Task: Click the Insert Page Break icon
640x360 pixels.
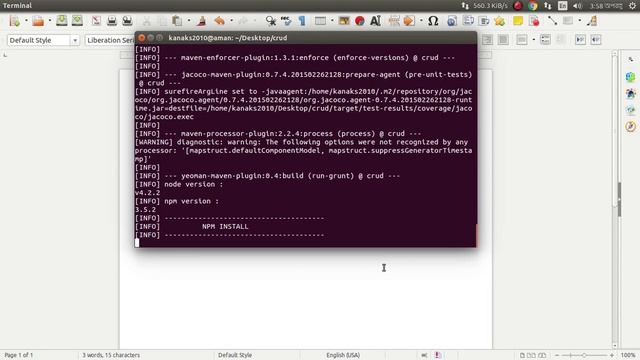Action: 394,20
